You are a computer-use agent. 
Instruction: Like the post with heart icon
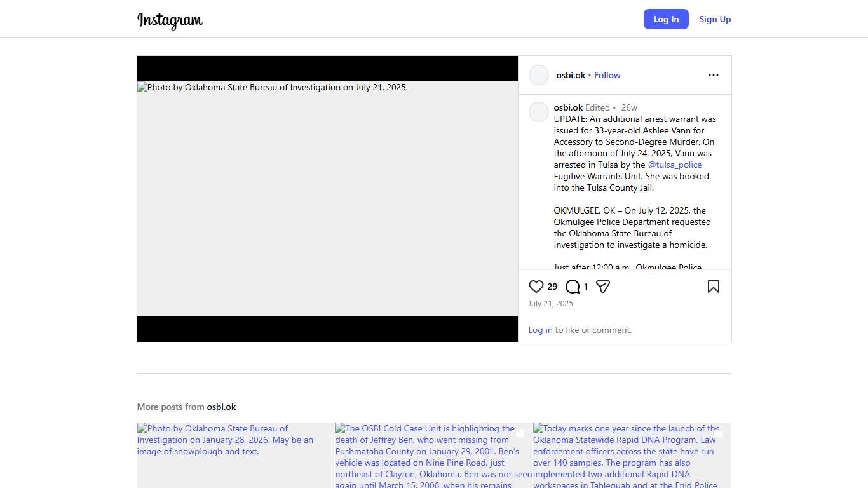(536, 287)
